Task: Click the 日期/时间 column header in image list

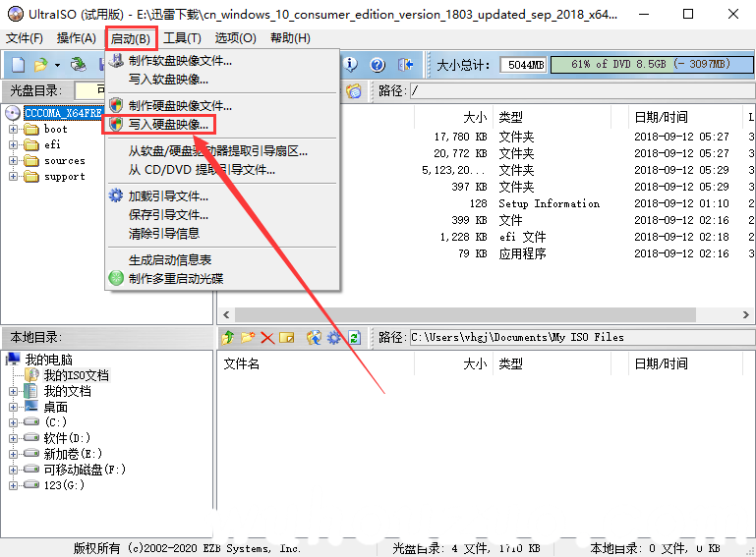Action: click(x=662, y=117)
